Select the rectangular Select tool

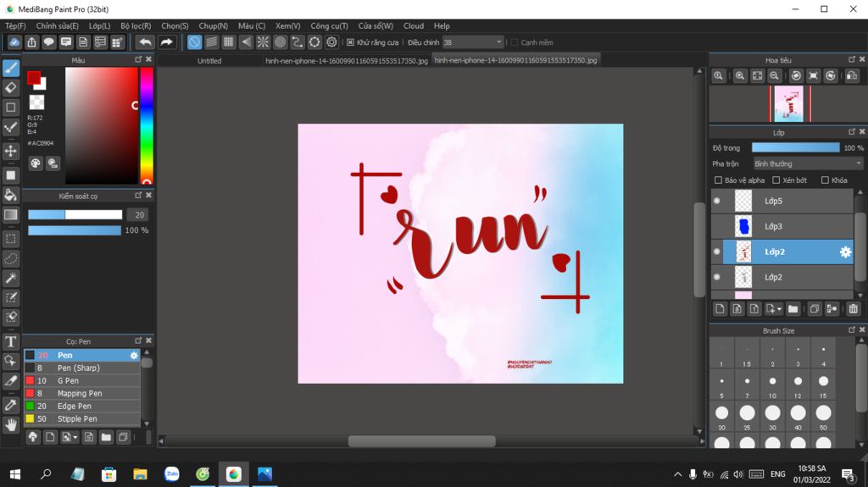[x=10, y=239]
